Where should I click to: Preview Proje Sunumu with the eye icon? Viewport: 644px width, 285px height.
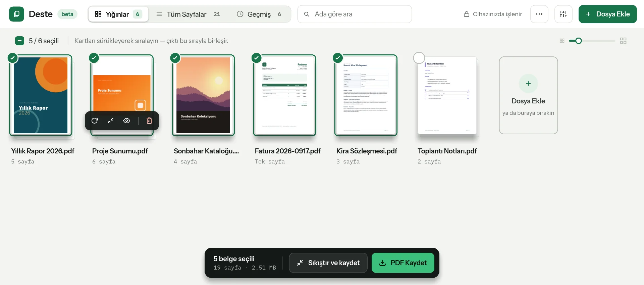pos(126,121)
